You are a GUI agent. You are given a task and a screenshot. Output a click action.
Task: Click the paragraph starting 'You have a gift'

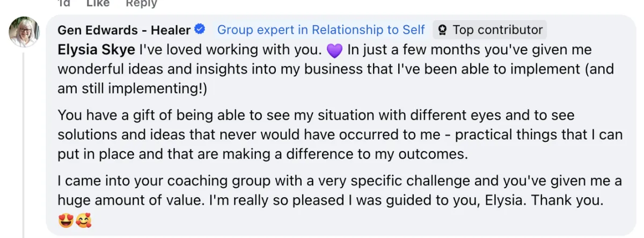[x=340, y=134]
